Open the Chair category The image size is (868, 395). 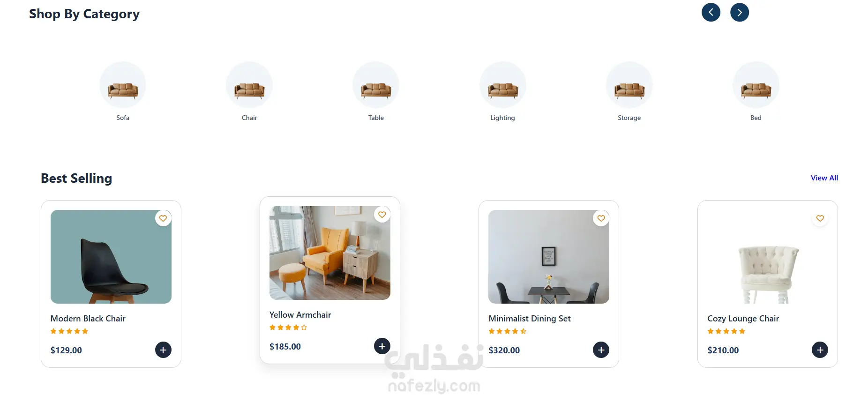(249, 85)
